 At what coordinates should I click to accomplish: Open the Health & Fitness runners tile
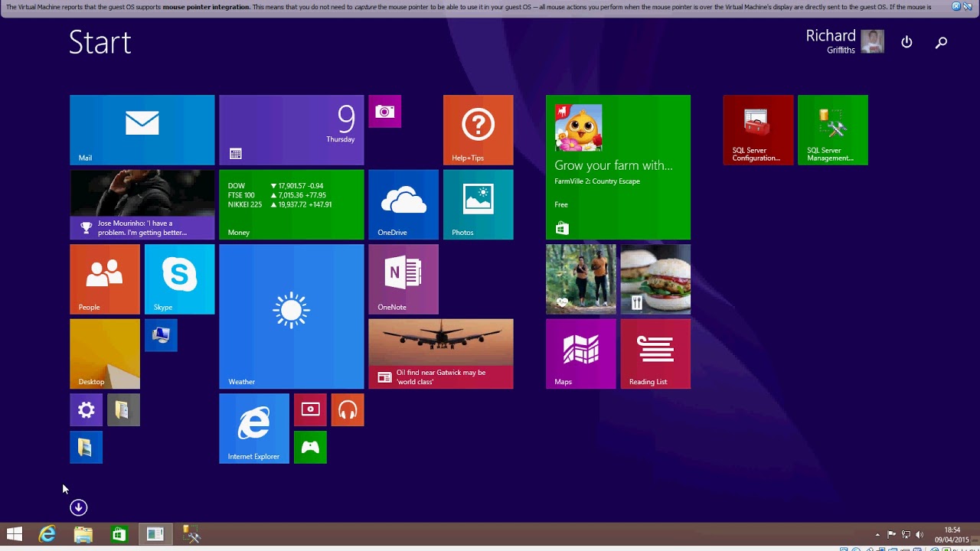click(580, 279)
